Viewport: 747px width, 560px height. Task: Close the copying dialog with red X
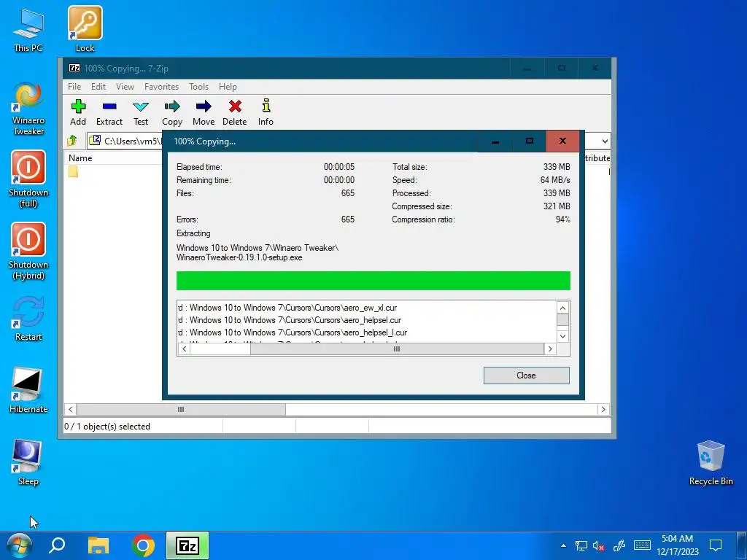(x=562, y=141)
